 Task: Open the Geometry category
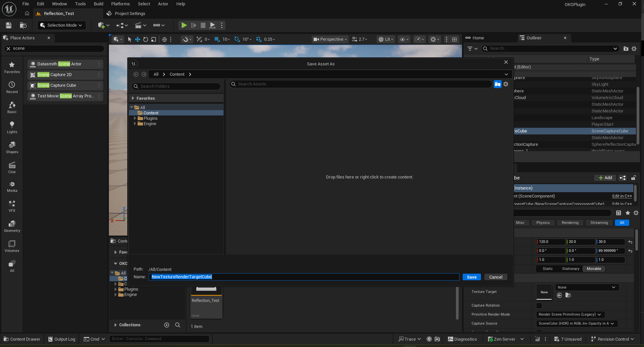point(12,226)
